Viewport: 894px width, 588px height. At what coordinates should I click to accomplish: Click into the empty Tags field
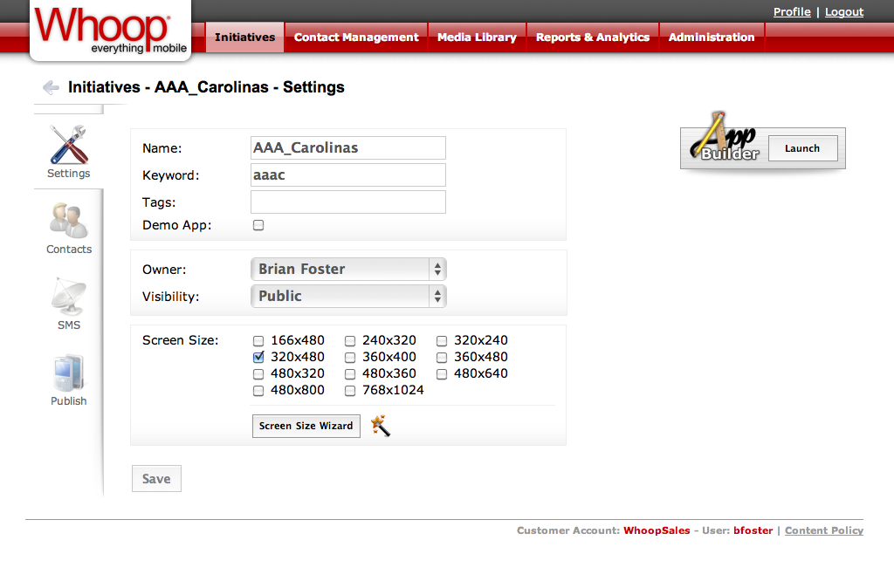(x=348, y=202)
